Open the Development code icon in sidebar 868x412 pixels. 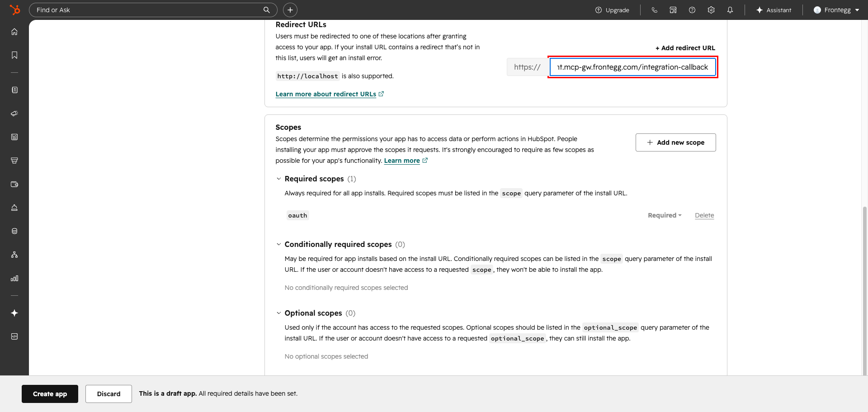click(14, 336)
